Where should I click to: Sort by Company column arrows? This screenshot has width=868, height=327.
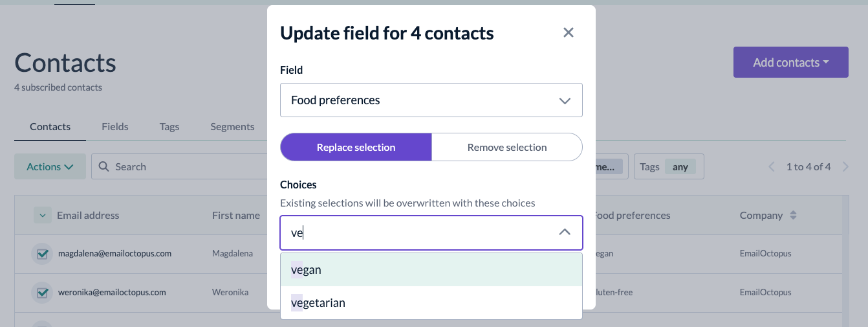click(x=793, y=215)
